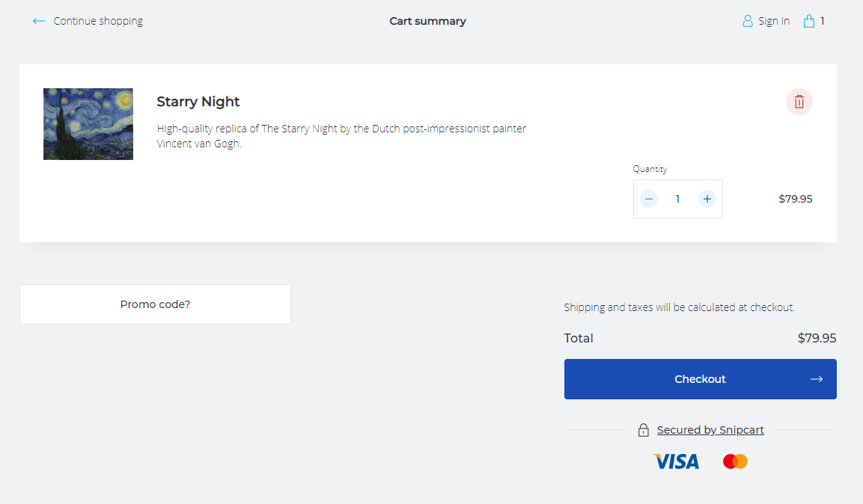Screen dimensions: 863x504
Task: Remove Starry Night with trash icon
Action: point(799,102)
